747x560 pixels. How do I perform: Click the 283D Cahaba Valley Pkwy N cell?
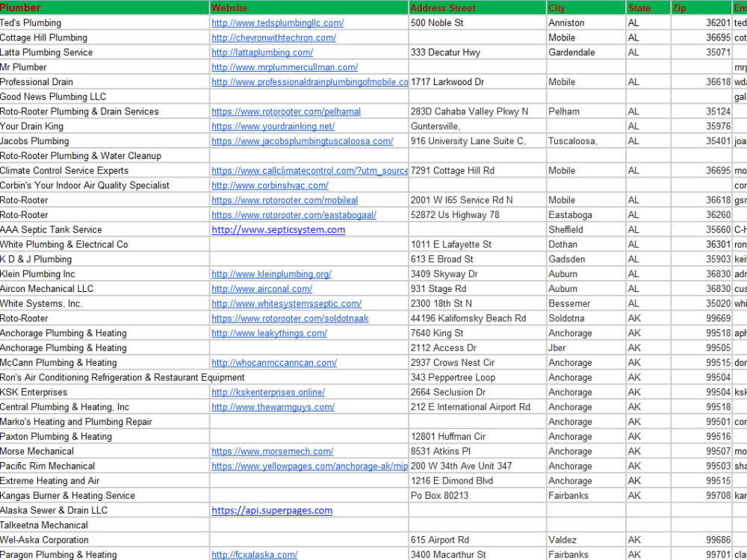(477, 111)
